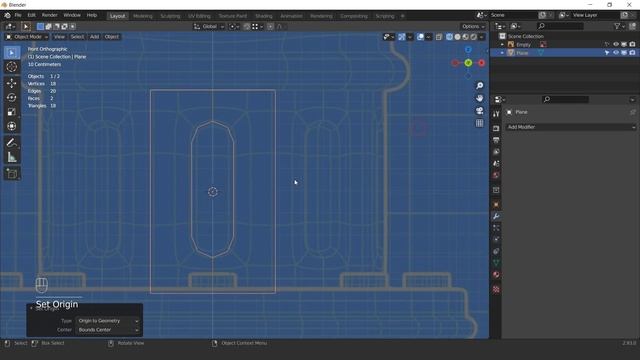The width and height of the screenshot is (640, 360).
Task: Expand the Plane item in outliner
Action: click(x=502, y=53)
